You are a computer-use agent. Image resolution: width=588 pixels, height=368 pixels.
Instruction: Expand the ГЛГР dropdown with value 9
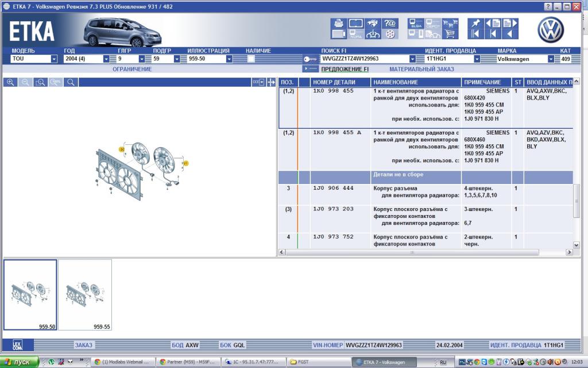pyautogui.click(x=142, y=59)
